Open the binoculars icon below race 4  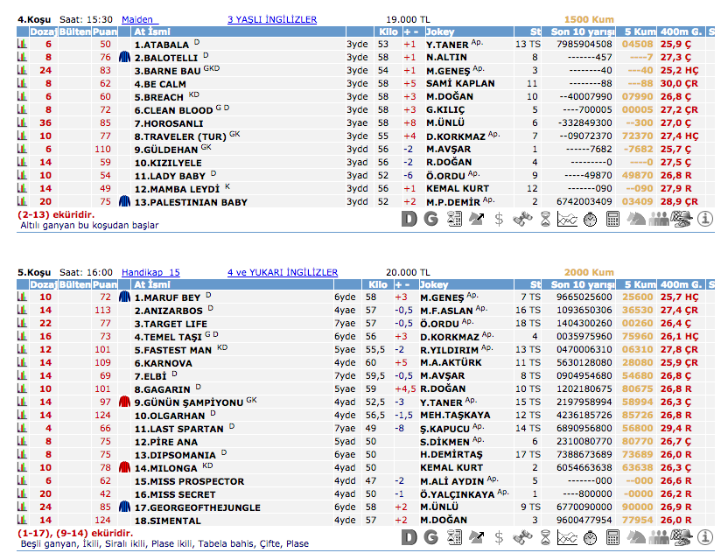click(521, 219)
